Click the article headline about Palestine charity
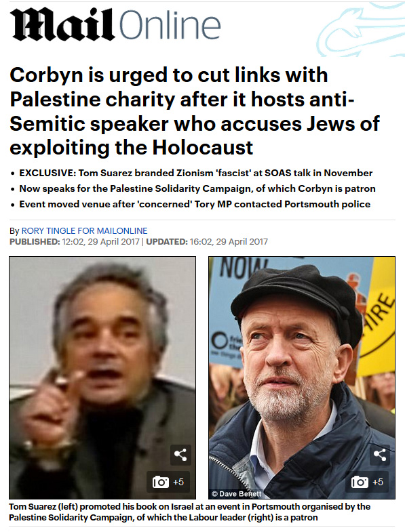This screenshot has height=532, width=405. click(195, 111)
